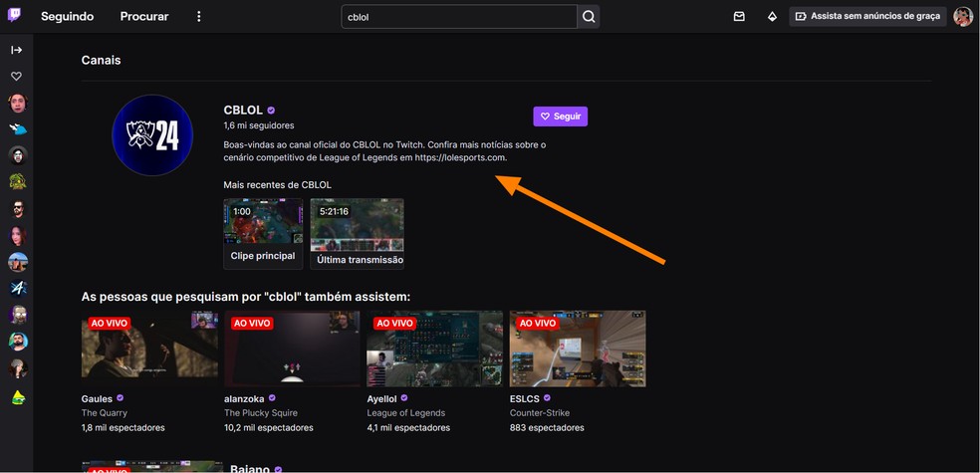The width and height of the screenshot is (980, 473).
Task: Submit search with magnifier button
Action: pos(589,17)
